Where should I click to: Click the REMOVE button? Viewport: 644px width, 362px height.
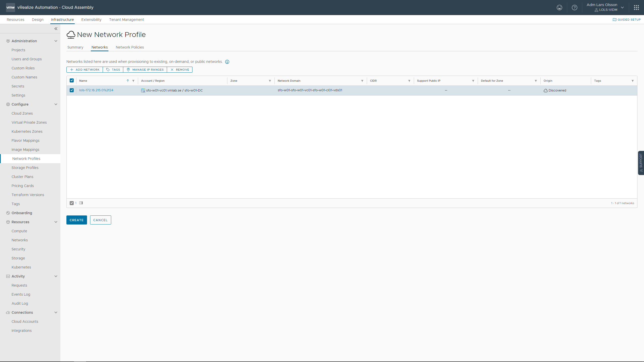[x=180, y=70]
